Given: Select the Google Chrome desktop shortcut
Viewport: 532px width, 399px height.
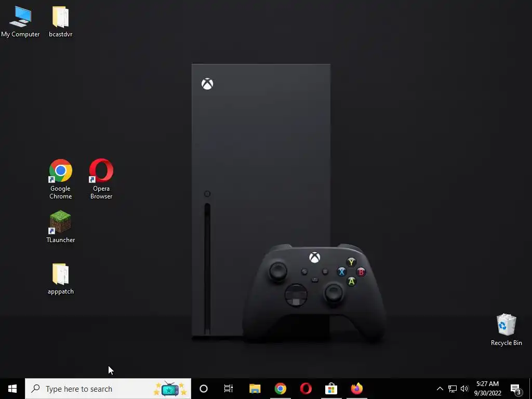Looking at the screenshot, I should [x=60, y=179].
